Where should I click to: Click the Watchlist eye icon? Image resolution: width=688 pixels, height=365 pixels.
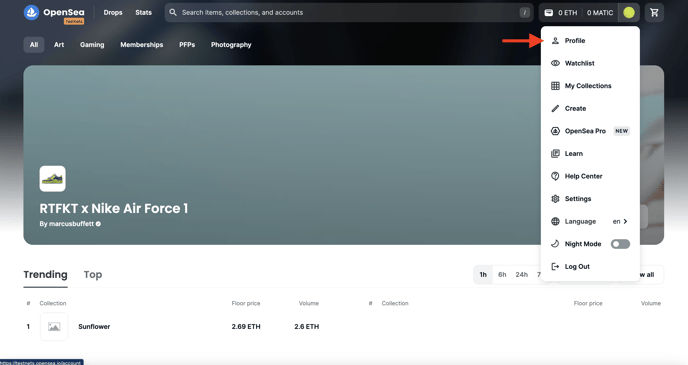[x=555, y=63]
